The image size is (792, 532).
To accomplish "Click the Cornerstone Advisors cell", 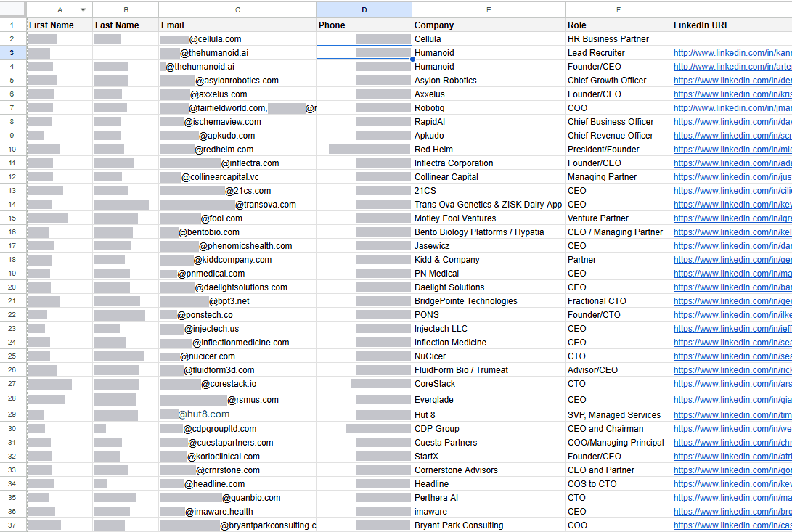I will (x=489, y=470).
